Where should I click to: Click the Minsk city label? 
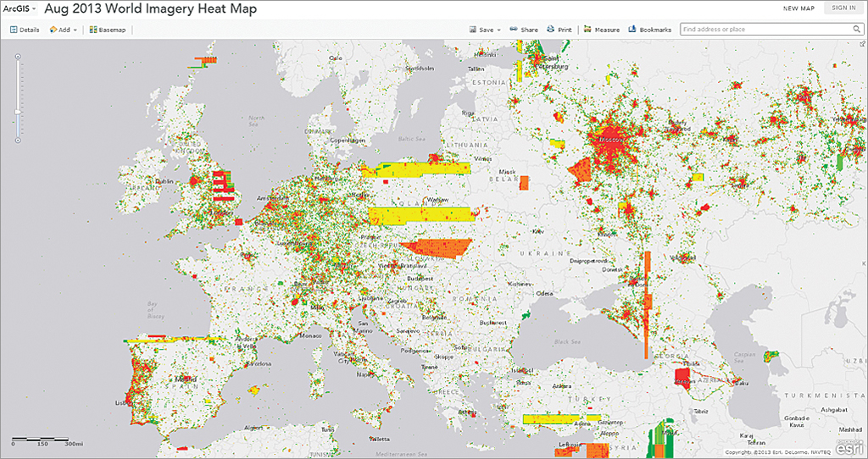507,171
